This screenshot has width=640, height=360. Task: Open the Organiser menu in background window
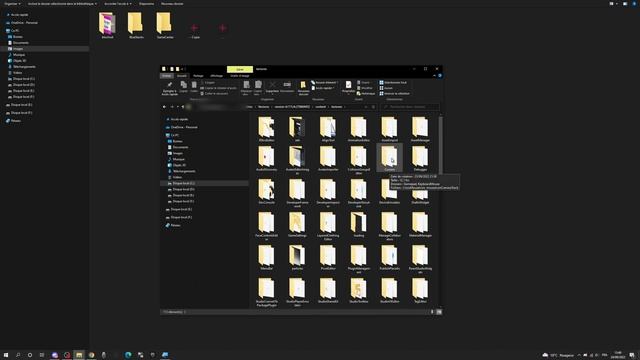tap(12, 4)
